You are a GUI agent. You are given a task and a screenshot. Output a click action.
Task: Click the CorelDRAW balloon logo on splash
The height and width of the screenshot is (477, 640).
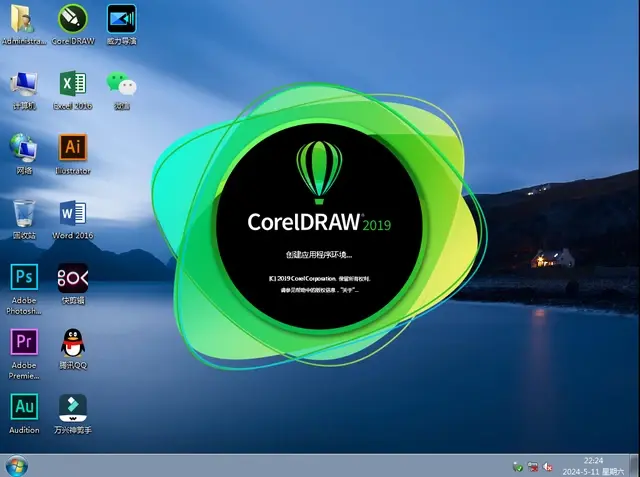319,172
